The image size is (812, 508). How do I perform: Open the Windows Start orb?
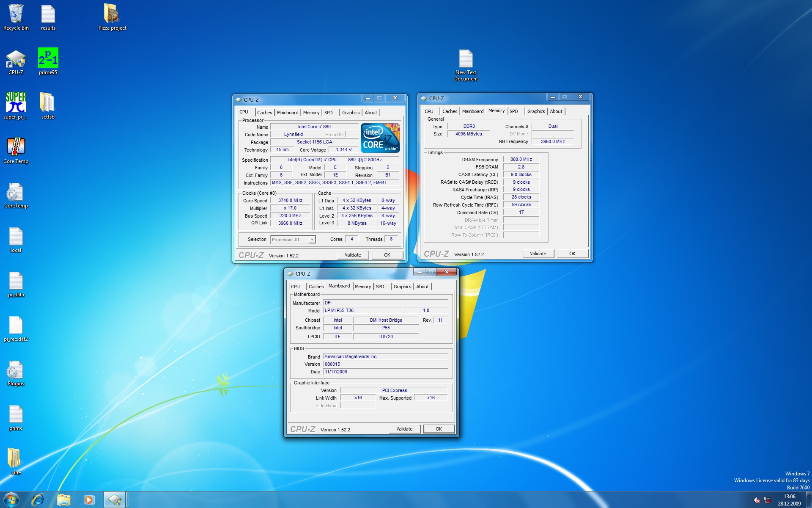coord(11,500)
